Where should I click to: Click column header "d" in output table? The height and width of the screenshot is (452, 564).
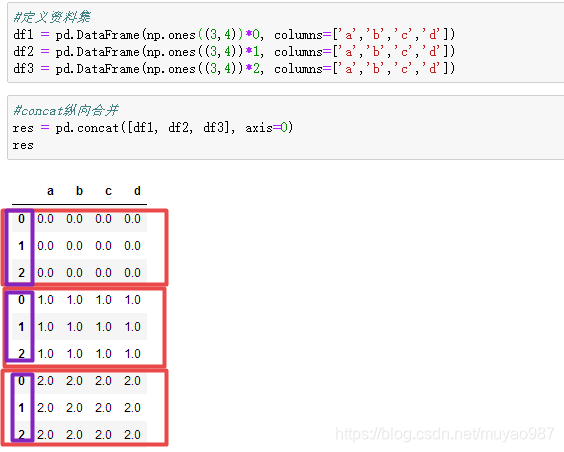point(137,191)
